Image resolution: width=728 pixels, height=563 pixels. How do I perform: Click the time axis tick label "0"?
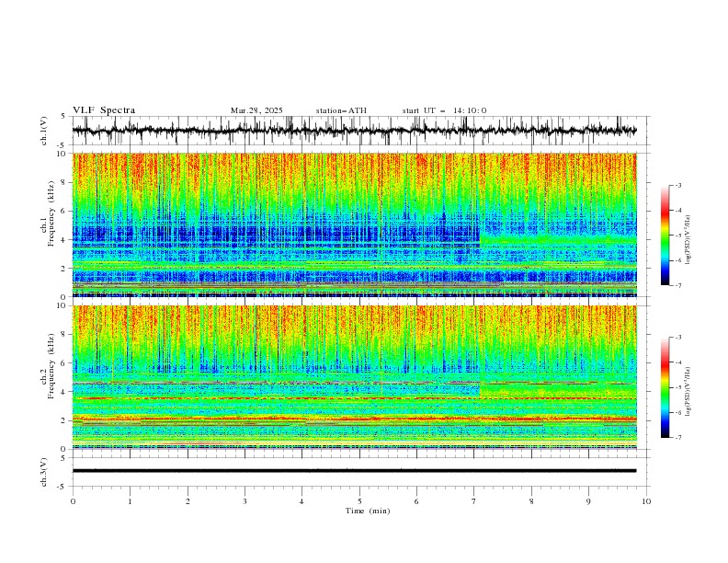[73, 501]
